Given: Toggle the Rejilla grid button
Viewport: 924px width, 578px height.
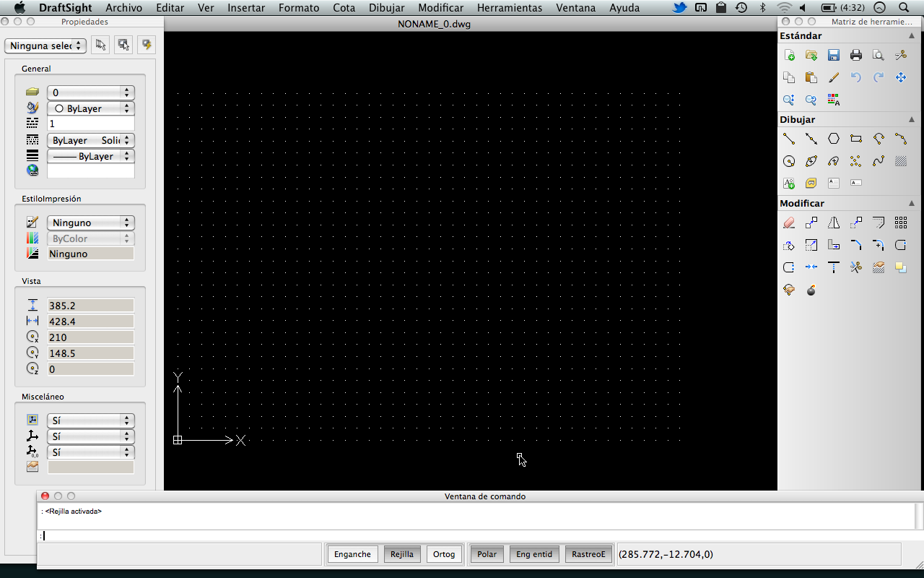Looking at the screenshot, I should click(x=402, y=554).
